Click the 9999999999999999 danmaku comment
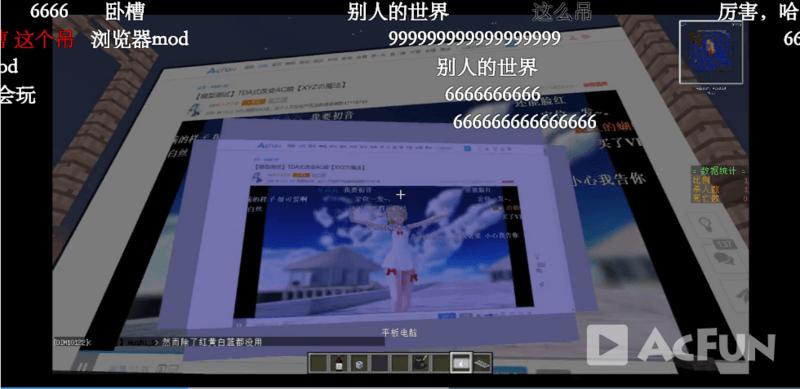 (474, 38)
